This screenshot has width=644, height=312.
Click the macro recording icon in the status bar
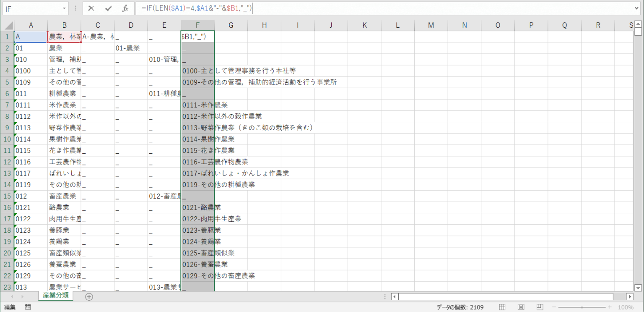28,307
